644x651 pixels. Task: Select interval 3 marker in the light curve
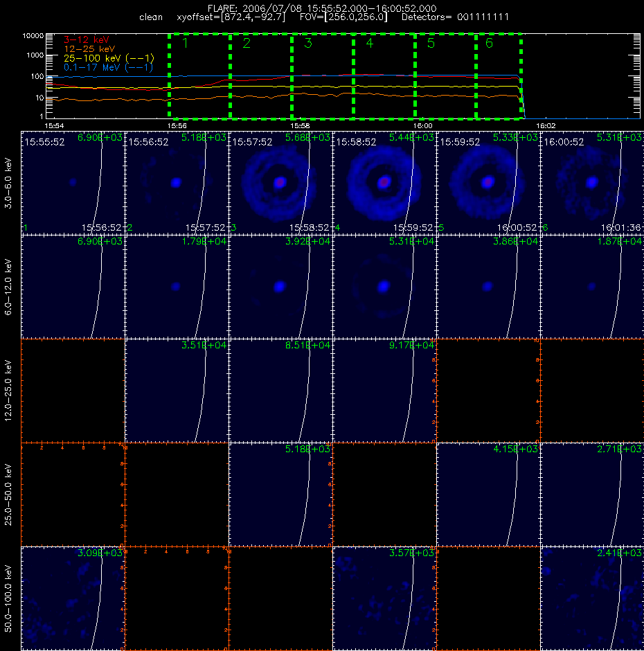pos(308,43)
